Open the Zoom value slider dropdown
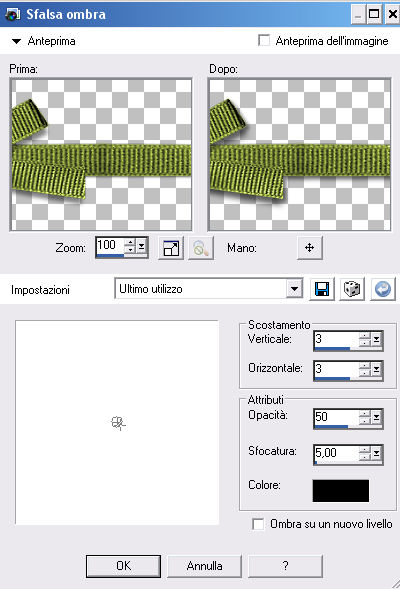This screenshot has width=400, height=589. [141, 246]
